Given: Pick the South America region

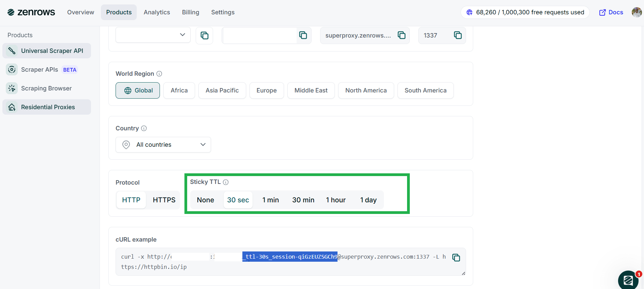Looking at the screenshot, I should click(425, 90).
